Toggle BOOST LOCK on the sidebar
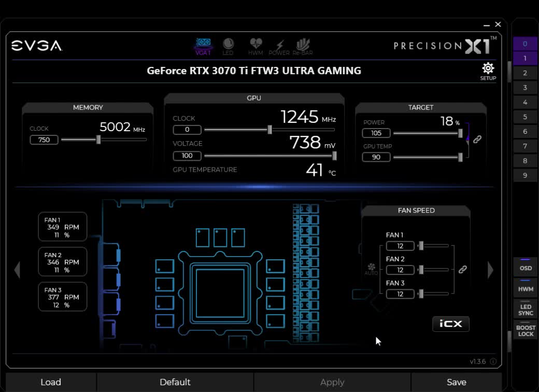Image resolution: width=539 pixels, height=392 pixels. click(x=525, y=331)
